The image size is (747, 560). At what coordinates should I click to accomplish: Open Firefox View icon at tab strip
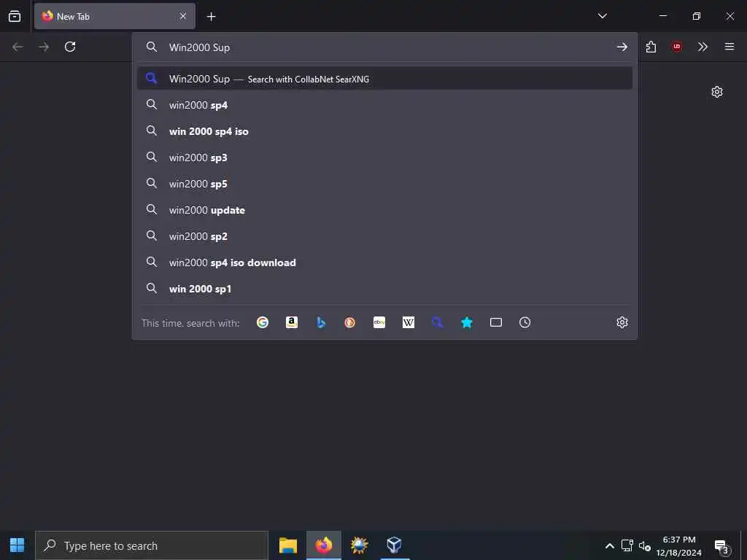(x=15, y=16)
